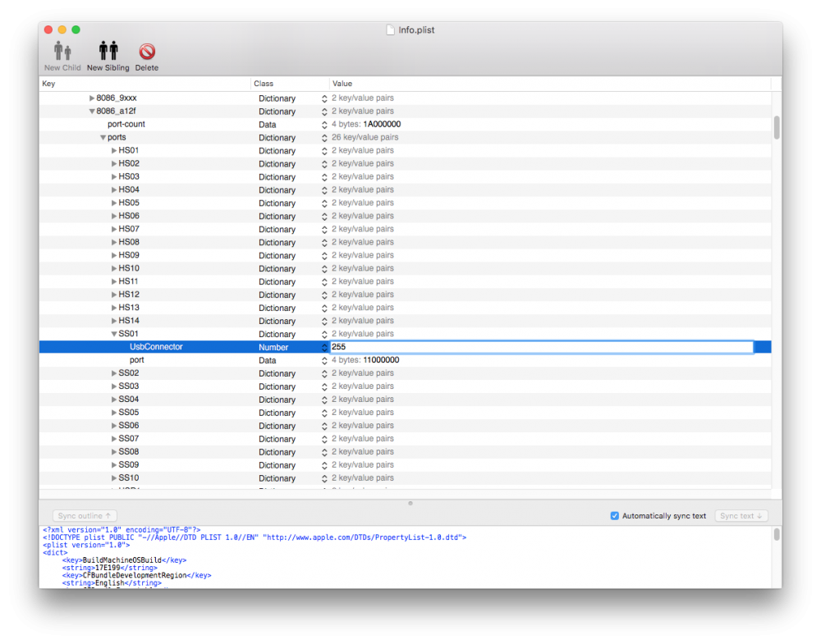
Task: Expand the SS10 entry
Action: click(x=113, y=477)
